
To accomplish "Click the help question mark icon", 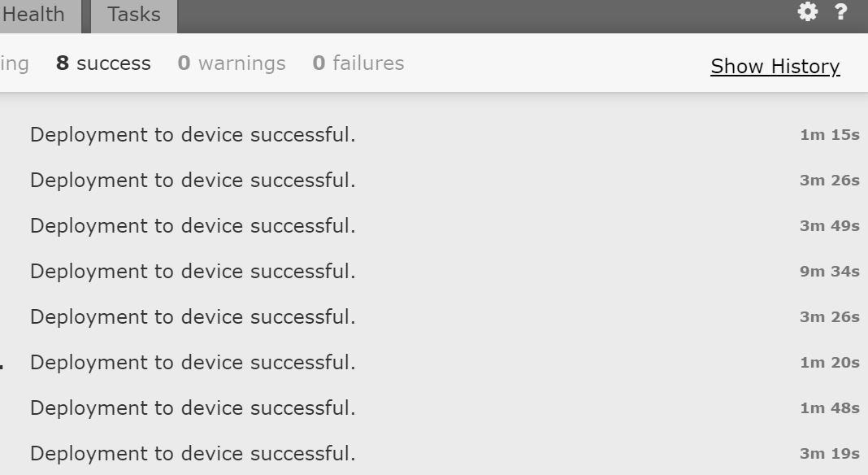I will 841,12.
